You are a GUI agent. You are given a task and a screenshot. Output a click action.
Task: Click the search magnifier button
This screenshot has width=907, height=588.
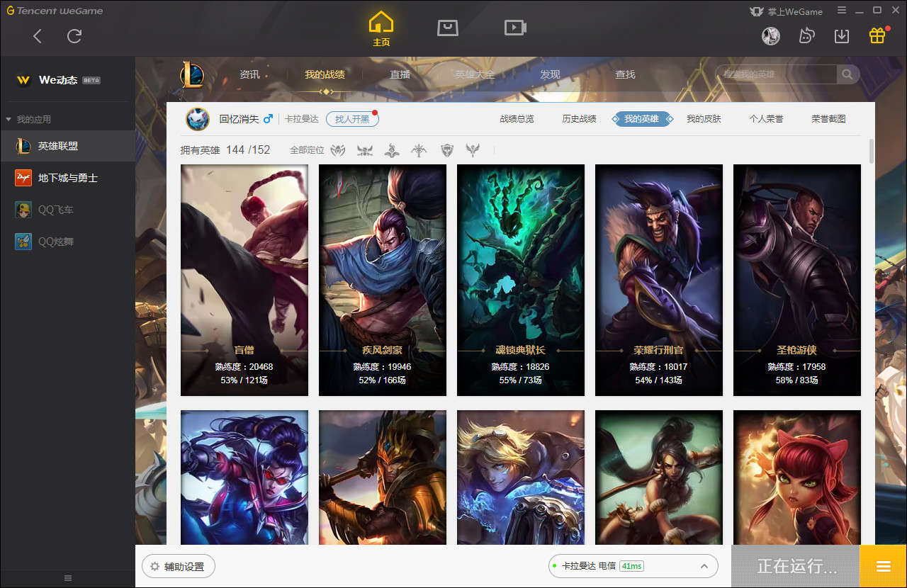pyautogui.click(x=847, y=74)
